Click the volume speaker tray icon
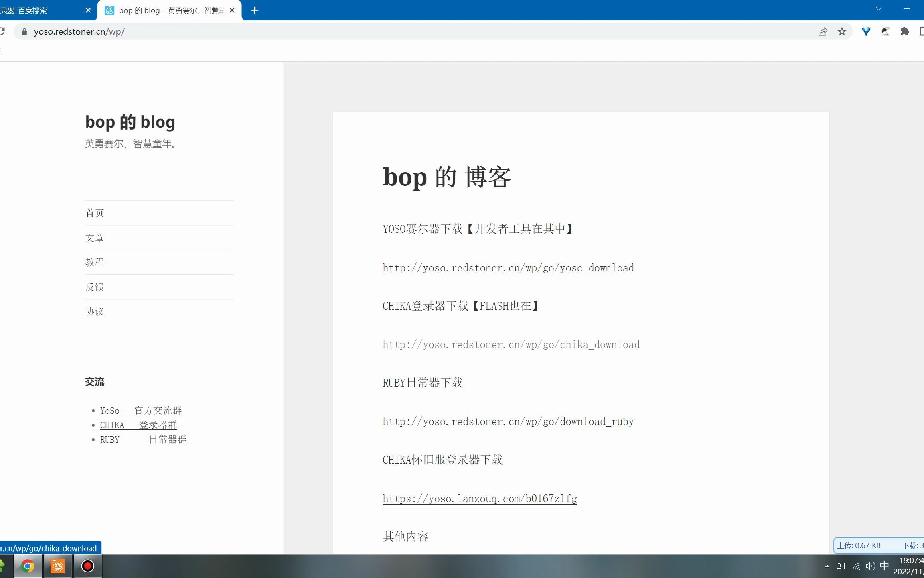 (870, 566)
